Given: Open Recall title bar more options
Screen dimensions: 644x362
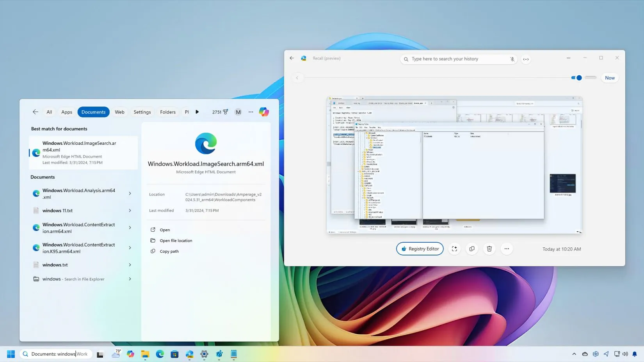Looking at the screenshot, I should (568, 58).
